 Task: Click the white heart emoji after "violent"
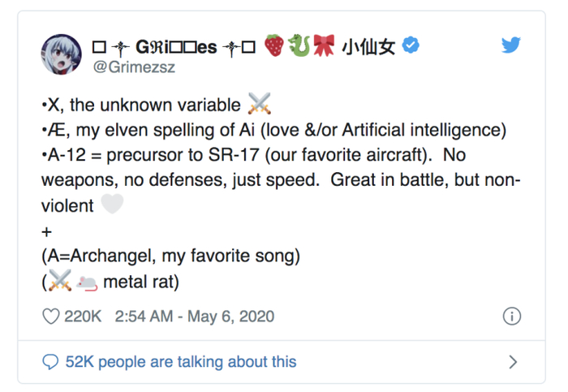pos(111,205)
